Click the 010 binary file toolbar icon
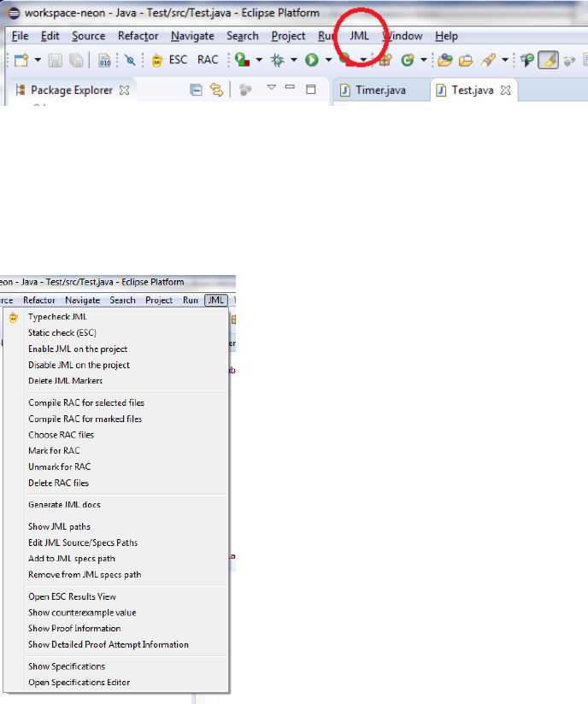 tap(104, 60)
